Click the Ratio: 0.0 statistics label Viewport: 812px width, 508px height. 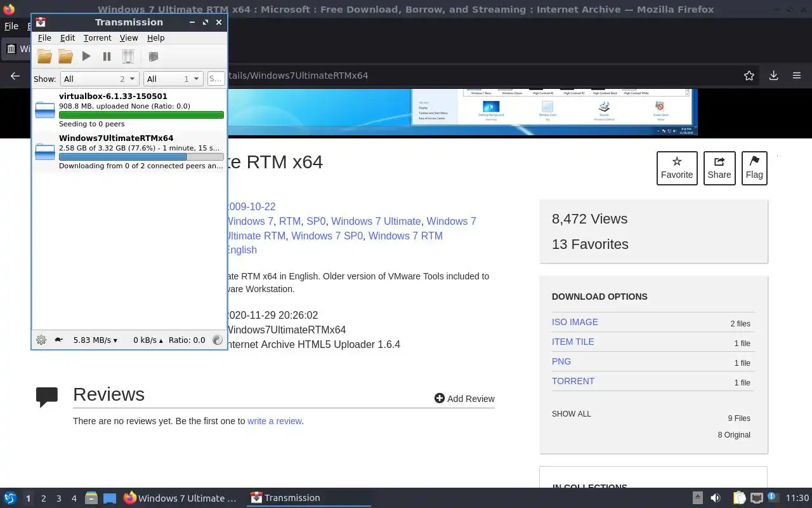coord(187,340)
